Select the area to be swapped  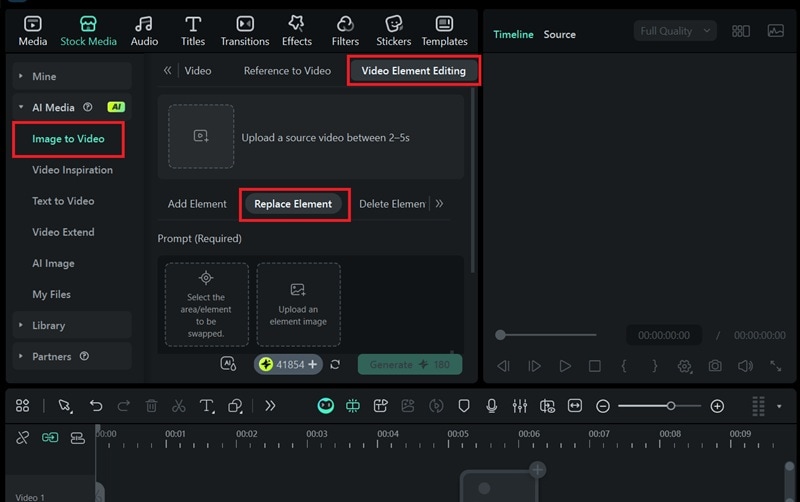(207, 305)
